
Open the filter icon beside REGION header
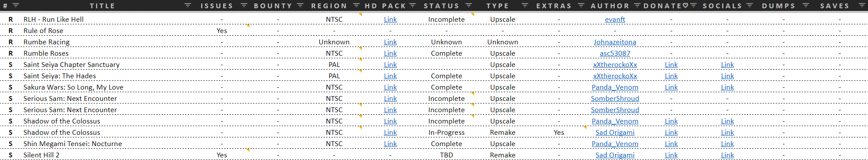point(356,6)
